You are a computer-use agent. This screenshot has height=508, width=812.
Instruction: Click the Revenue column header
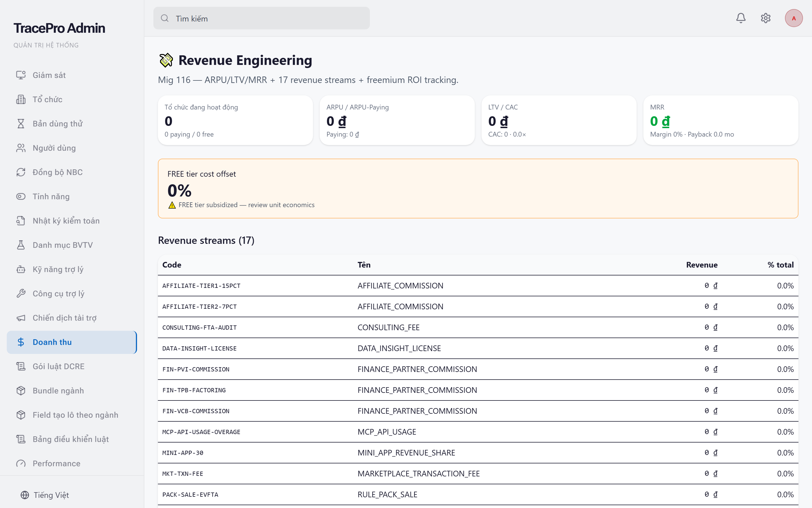pos(701,265)
